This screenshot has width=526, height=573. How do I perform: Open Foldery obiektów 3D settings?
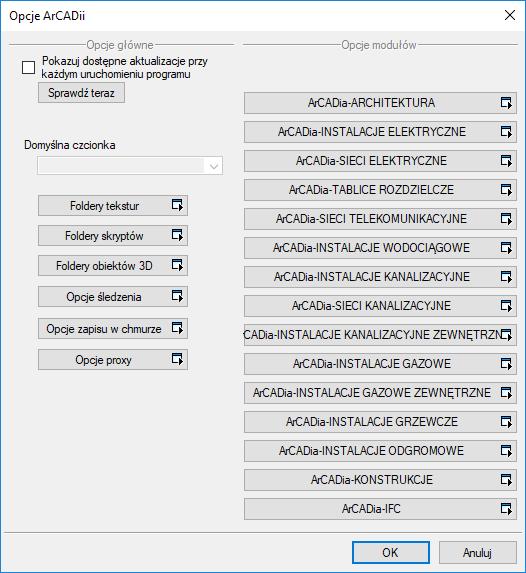[x=113, y=266]
